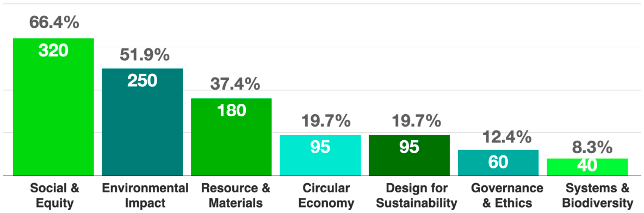Click the Environmental Impact axis label
644x213 pixels.
145,196
